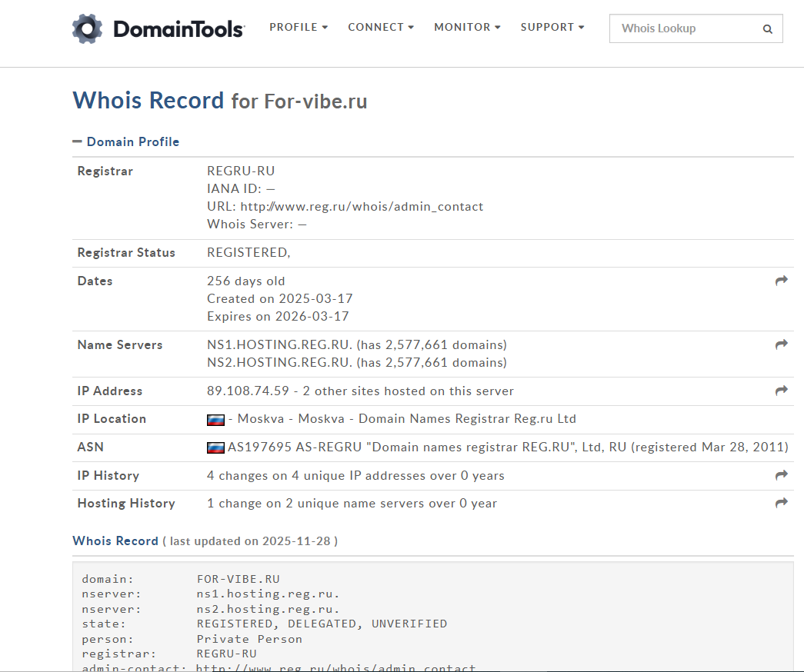Click the DomainTools wordmark text
The image size is (804, 672).
(x=178, y=29)
